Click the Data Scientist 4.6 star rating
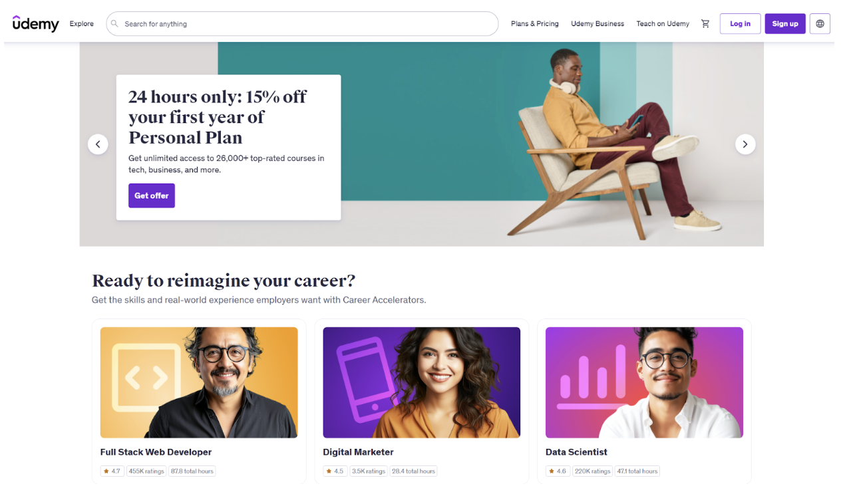 558,471
